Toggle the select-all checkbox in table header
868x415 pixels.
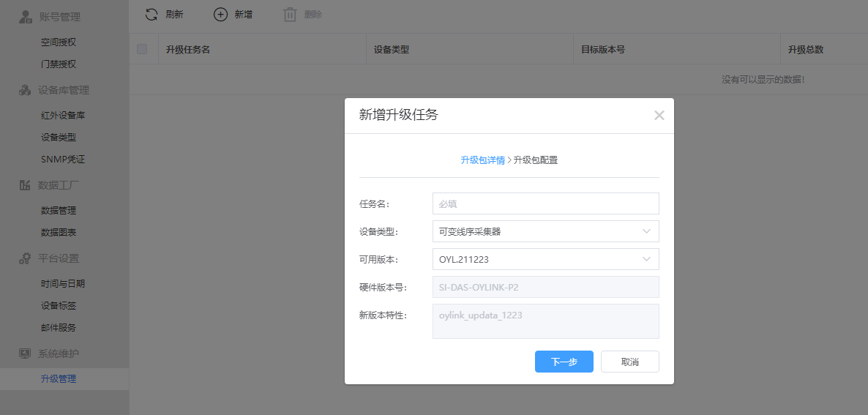pyautogui.click(x=142, y=49)
